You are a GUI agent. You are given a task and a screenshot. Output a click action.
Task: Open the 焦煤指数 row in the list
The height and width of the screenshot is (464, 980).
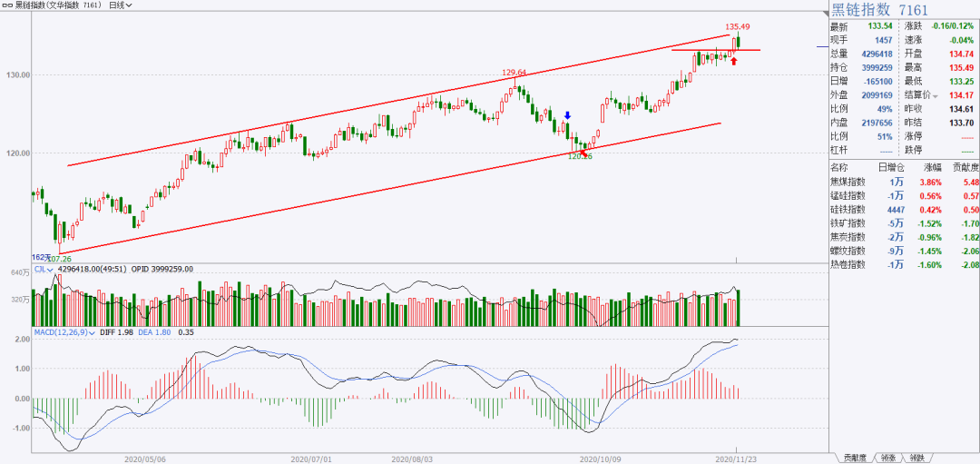903,182
